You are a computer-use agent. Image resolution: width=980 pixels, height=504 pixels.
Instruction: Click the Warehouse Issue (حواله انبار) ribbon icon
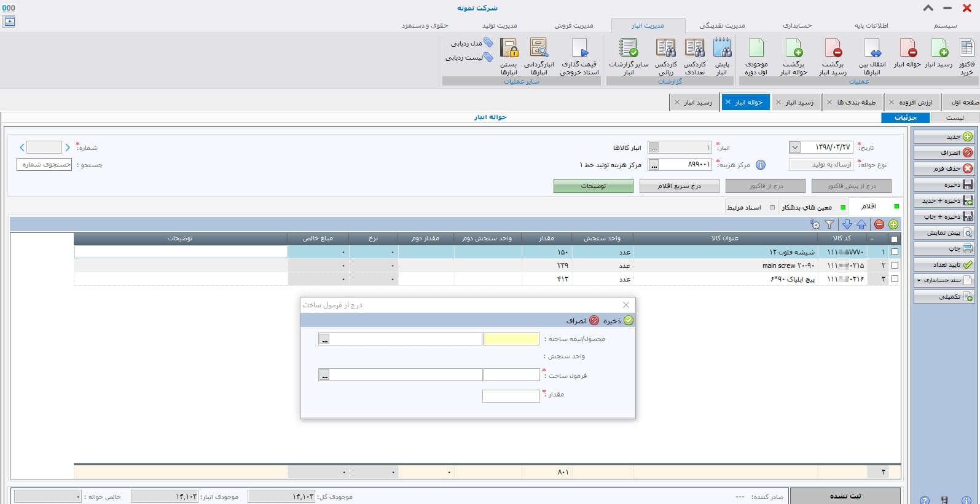pyautogui.click(x=907, y=53)
